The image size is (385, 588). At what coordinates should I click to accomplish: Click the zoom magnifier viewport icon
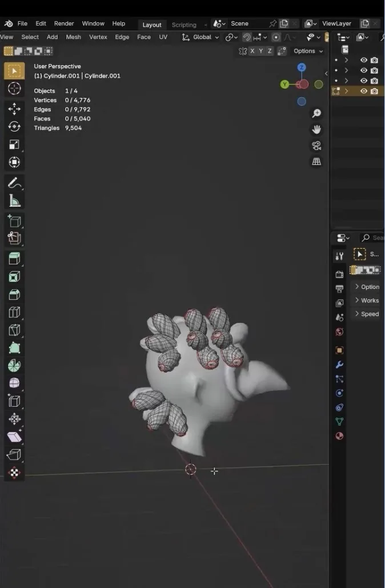pyautogui.click(x=317, y=113)
